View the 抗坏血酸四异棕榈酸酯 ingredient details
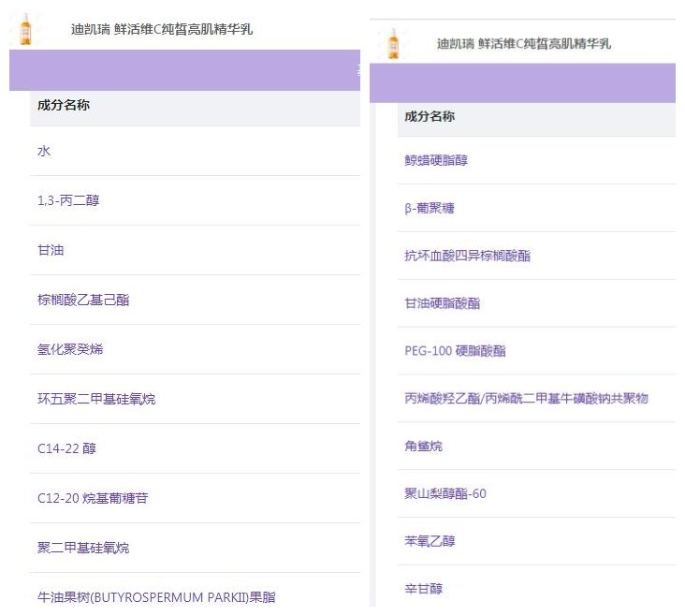Image resolution: width=685 pixels, height=616 pixels. 467,256
